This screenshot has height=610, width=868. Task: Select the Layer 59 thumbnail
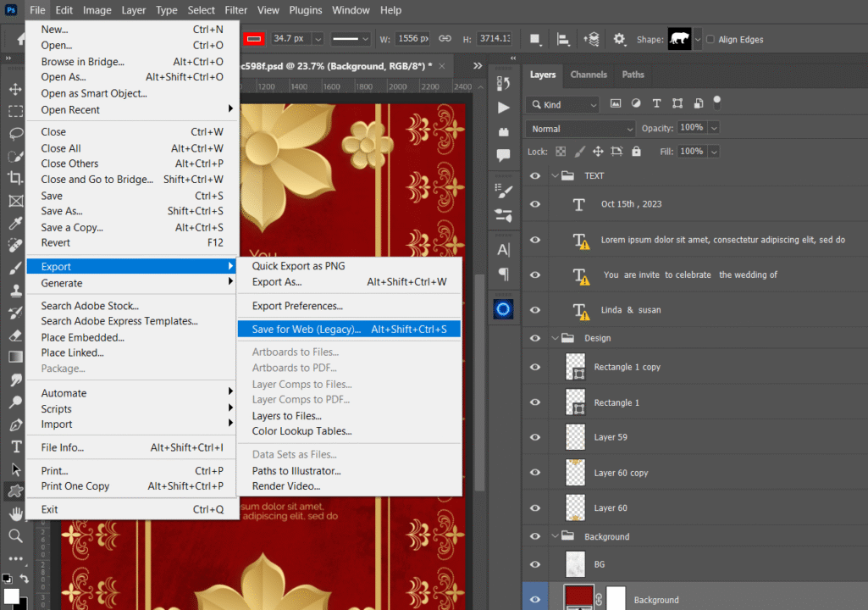575,437
